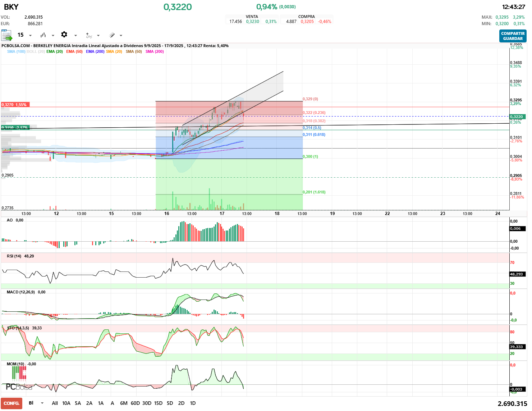
Task: Toggle the blue EMA (200) indicator
Action: 95,51
